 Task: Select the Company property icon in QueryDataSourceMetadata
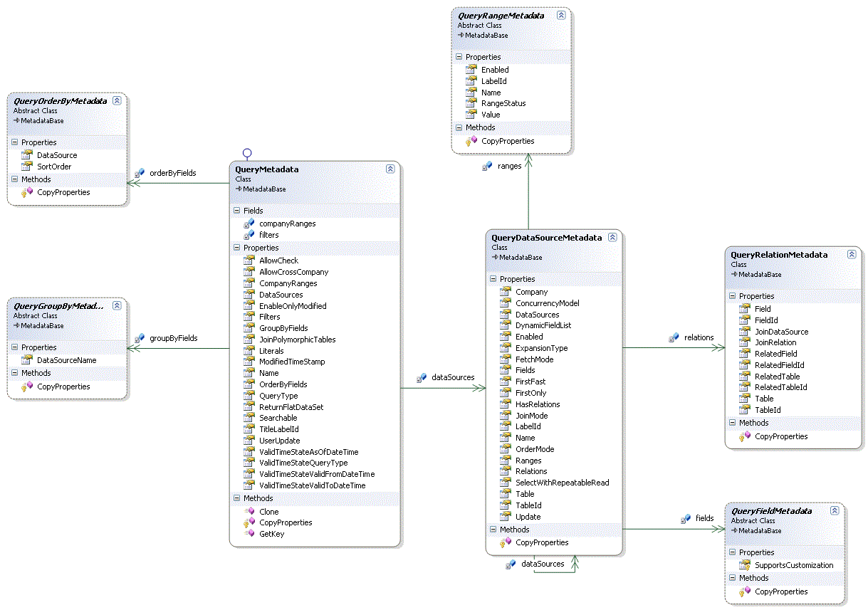[506, 292]
